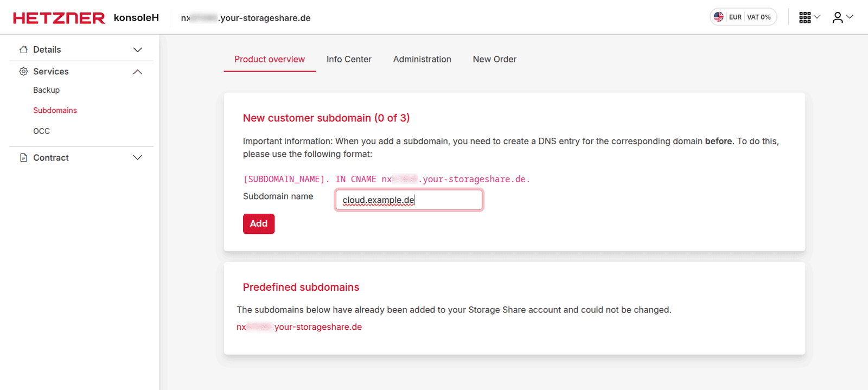868x390 pixels.
Task: Focus the Subdomain name input field
Action: tap(409, 200)
